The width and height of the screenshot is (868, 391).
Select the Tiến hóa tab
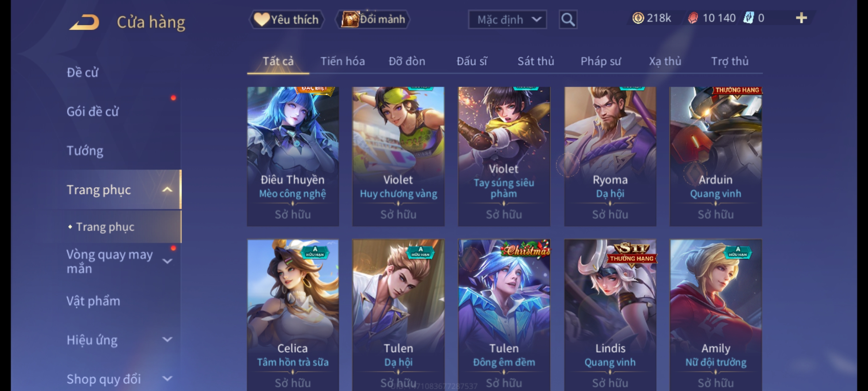pyautogui.click(x=342, y=61)
